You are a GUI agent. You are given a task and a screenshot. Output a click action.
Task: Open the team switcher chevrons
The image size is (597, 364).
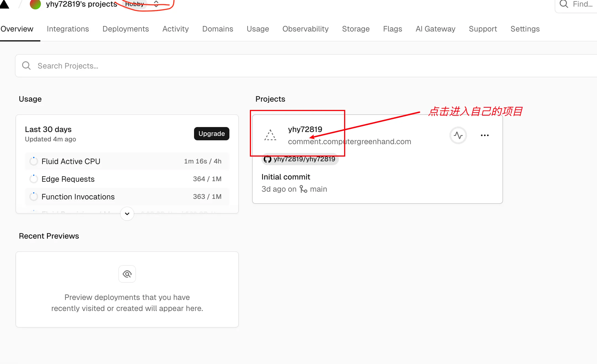pos(156,4)
